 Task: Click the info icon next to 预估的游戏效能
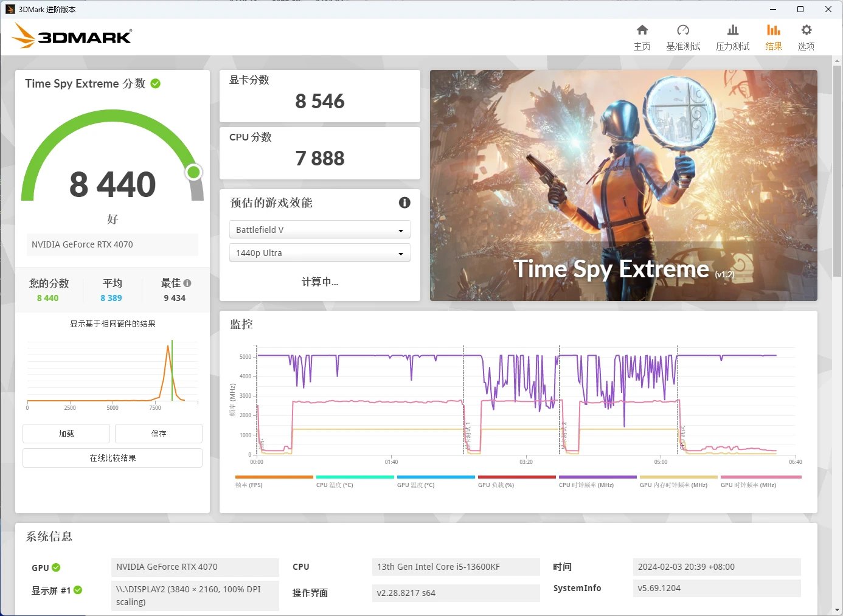(404, 202)
